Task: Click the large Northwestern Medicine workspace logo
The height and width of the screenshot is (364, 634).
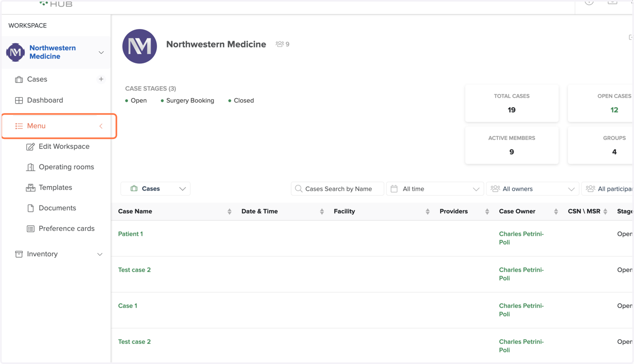Action: click(139, 46)
